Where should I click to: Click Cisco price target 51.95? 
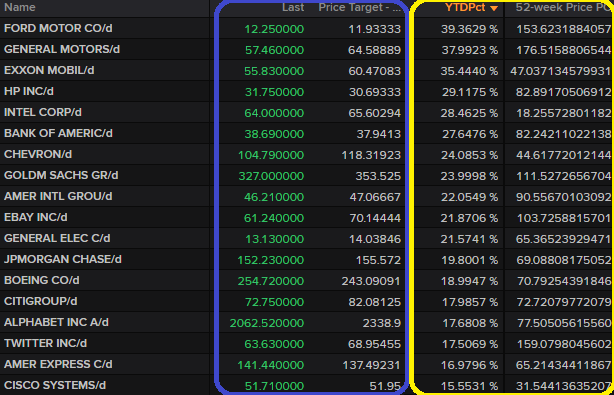(385, 386)
